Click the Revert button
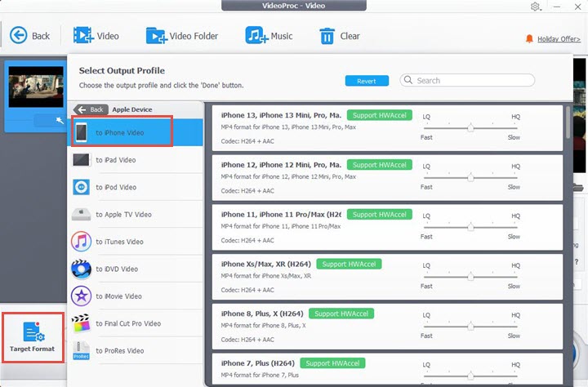This screenshot has width=588, height=387. point(367,81)
